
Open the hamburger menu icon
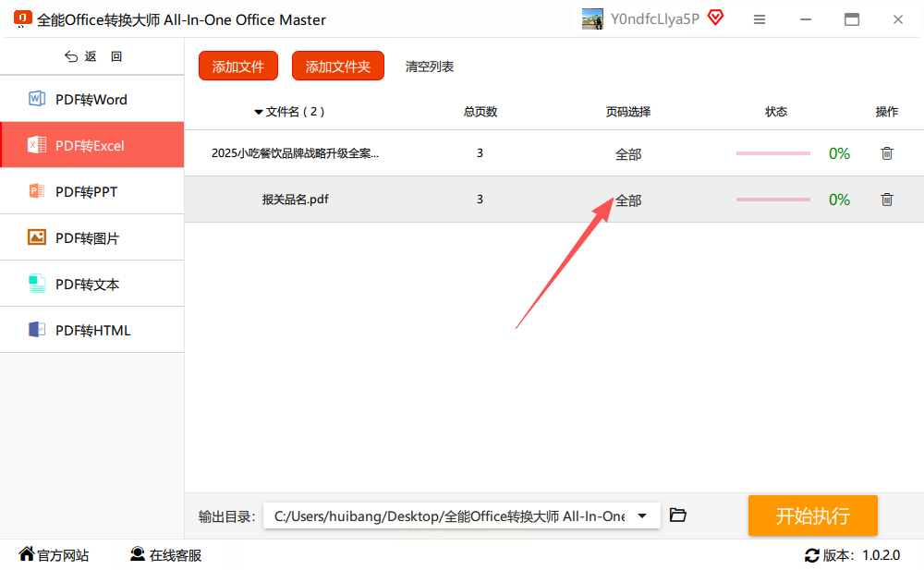[760, 19]
